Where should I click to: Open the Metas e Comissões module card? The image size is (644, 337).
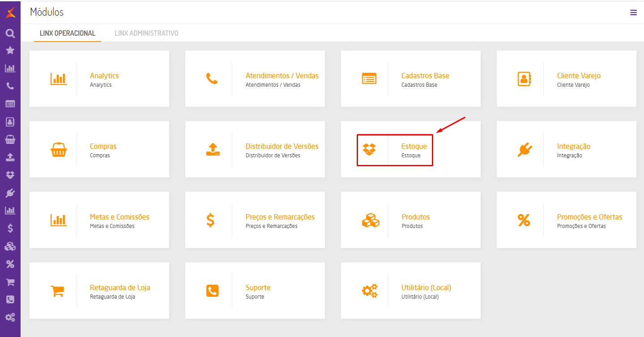tap(99, 220)
